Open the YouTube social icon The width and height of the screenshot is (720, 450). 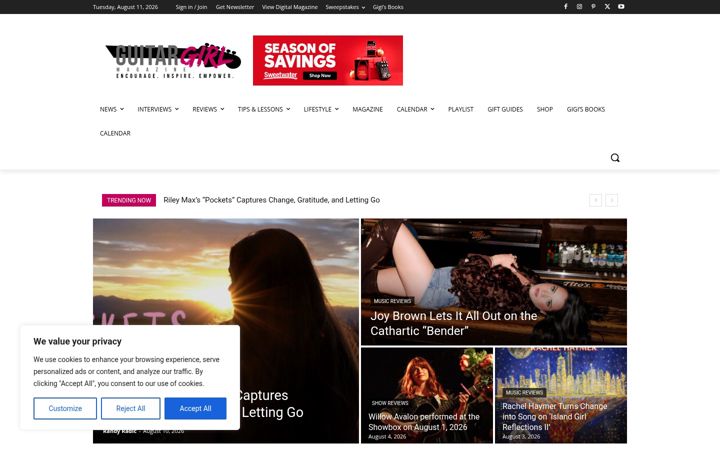point(621,6)
